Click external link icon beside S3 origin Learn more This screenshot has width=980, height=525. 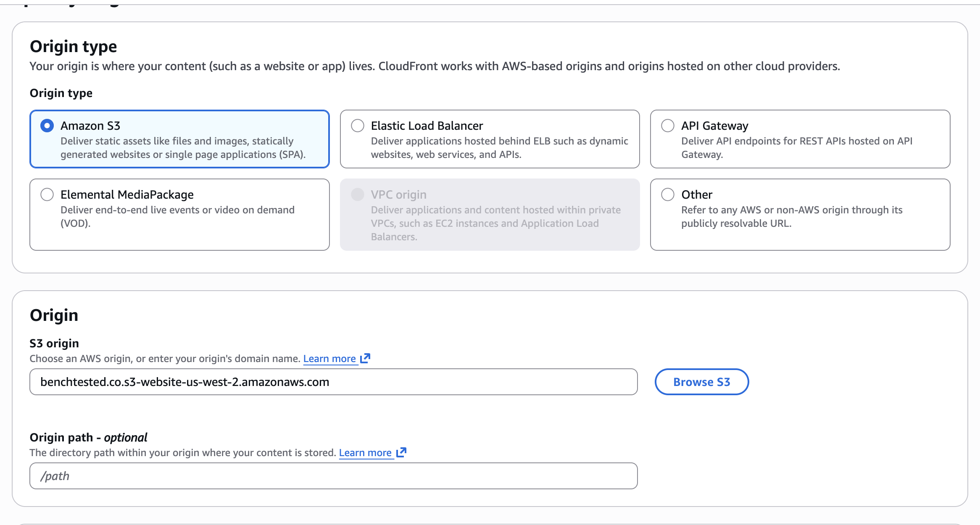[x=365, y=358]
